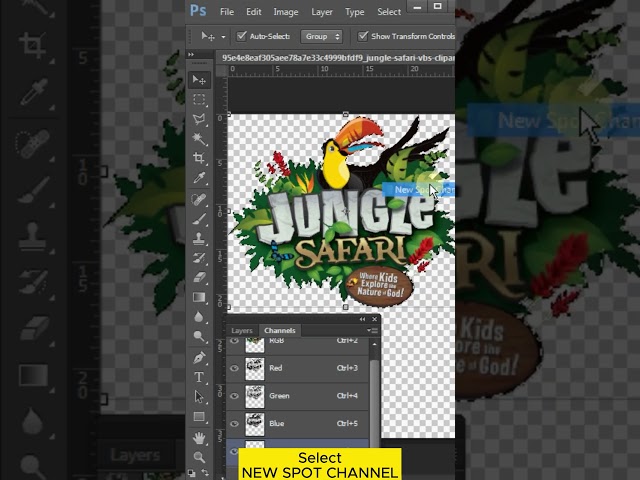Select the Pen tool
This screenshot has height=480, width=640.
click(199, 358)
